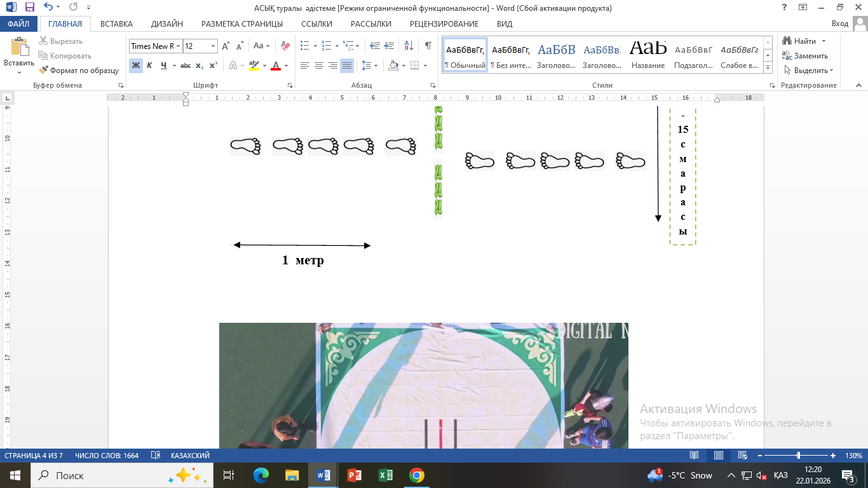This screenshot has height=488, width=868.
Task: Switch to the ДИЗАЙН tab
Action: point(167,24)
